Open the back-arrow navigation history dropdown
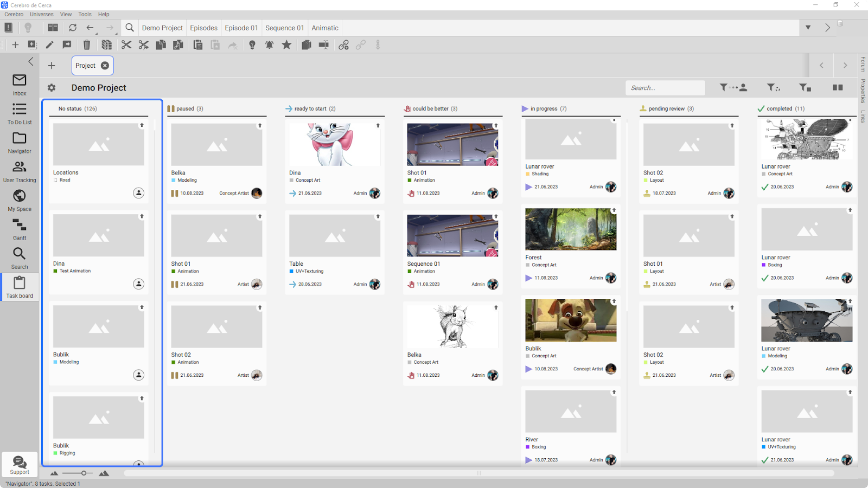 97,34
